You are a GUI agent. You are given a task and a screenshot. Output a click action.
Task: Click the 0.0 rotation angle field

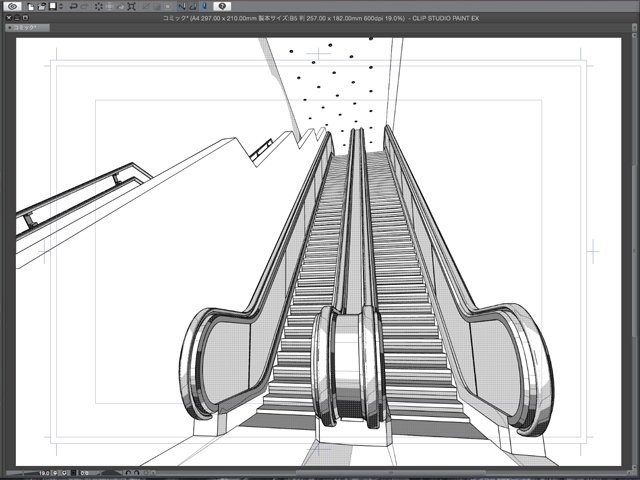[x=85, y=473]
